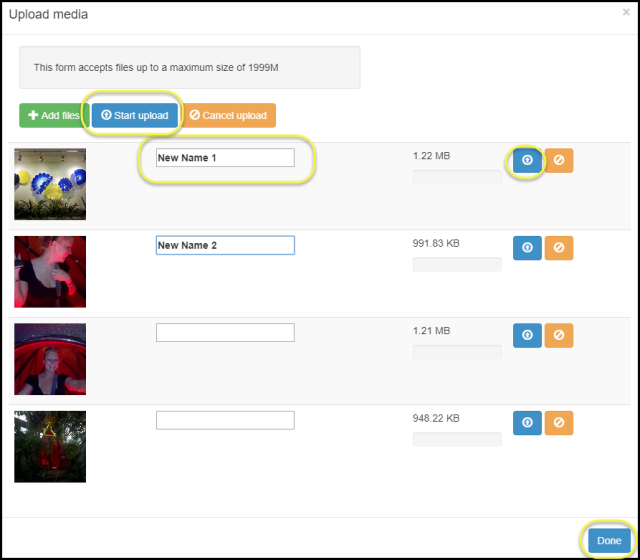640x560 pixels.
Task: Click the Upload media title
Action: pyautogui.click(x=48, y=14)
